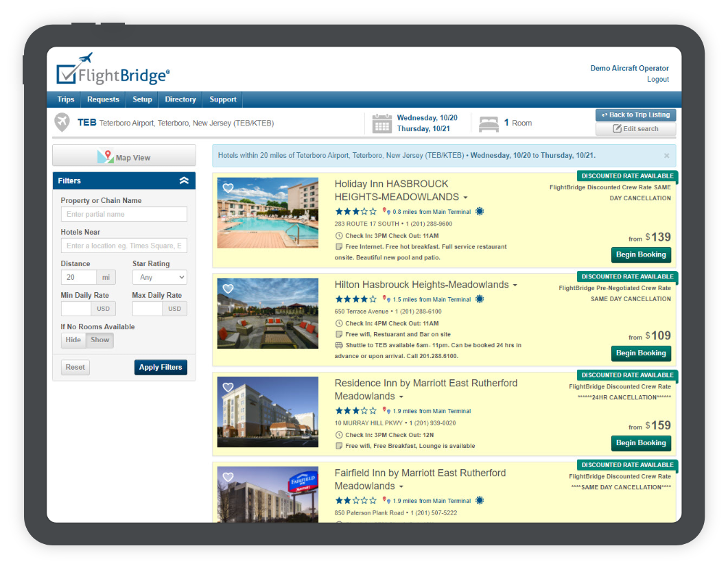
Task: Expand Hilton Hasbrouck Heights-Meadowlands name arrow
Action: click(515, 285)
